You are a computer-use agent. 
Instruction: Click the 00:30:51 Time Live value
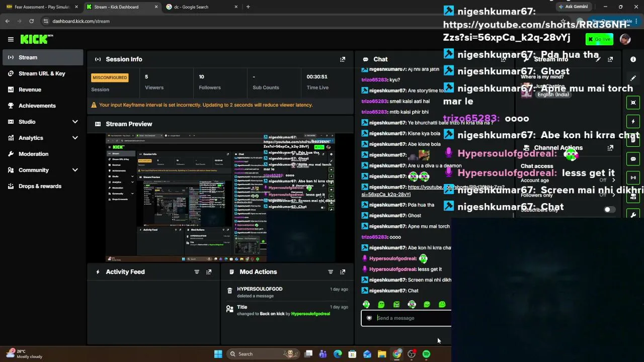tap(317, 77)
